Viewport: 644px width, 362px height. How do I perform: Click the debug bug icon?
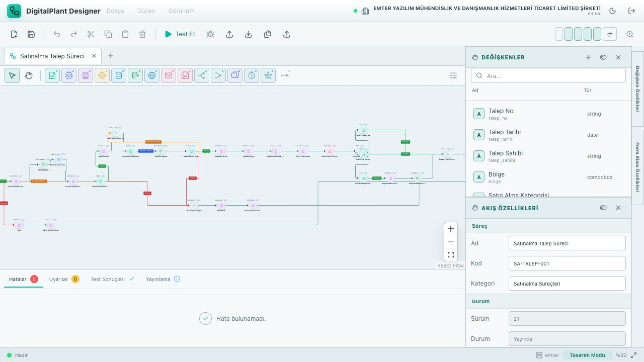pyautogui.click(x=210, y=34)
